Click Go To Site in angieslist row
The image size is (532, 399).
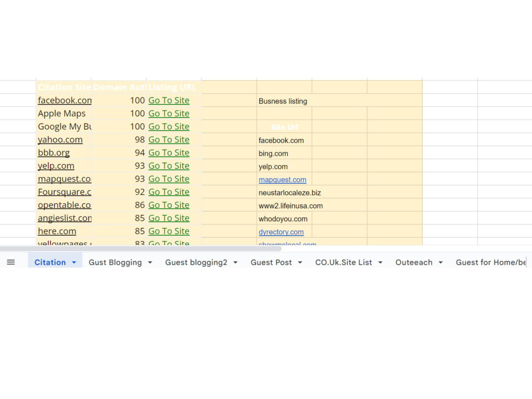coord(169,218)
